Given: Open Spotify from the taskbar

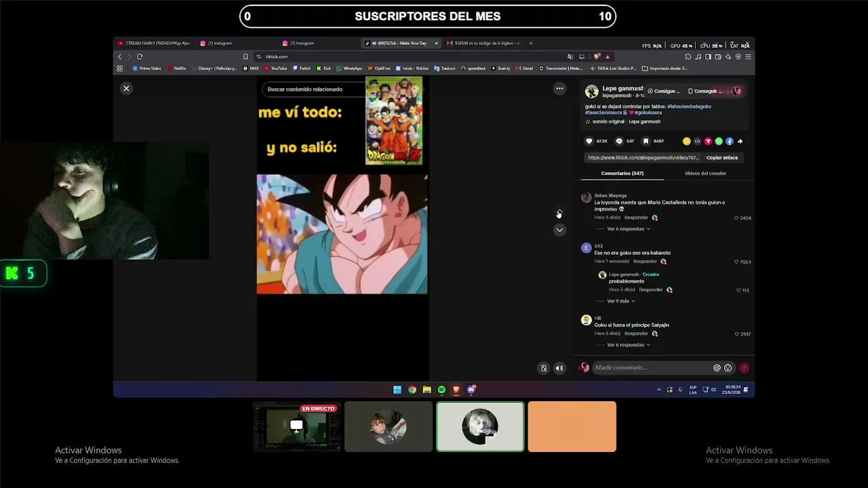Looking at the screenshot, I should point(441,390).
